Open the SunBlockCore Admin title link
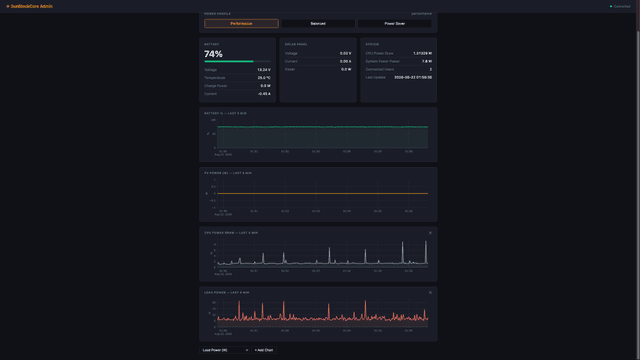Viewport: 640px width, 360px height. (x=31, y=7)
